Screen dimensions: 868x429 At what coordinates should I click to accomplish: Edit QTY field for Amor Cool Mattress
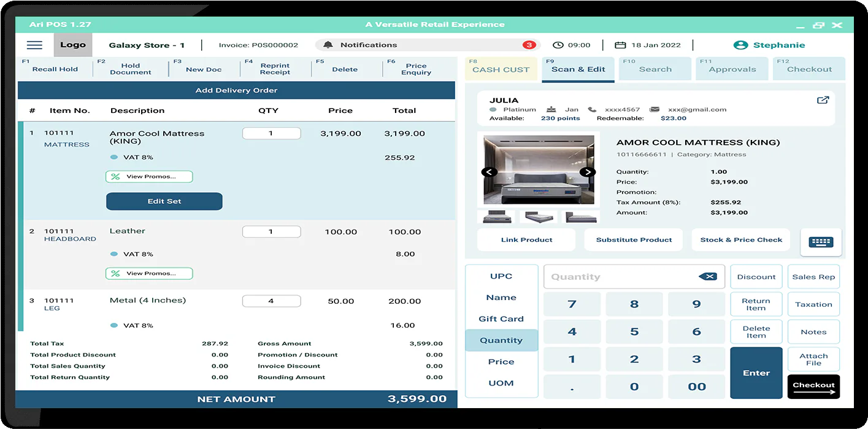pos(271,133)
